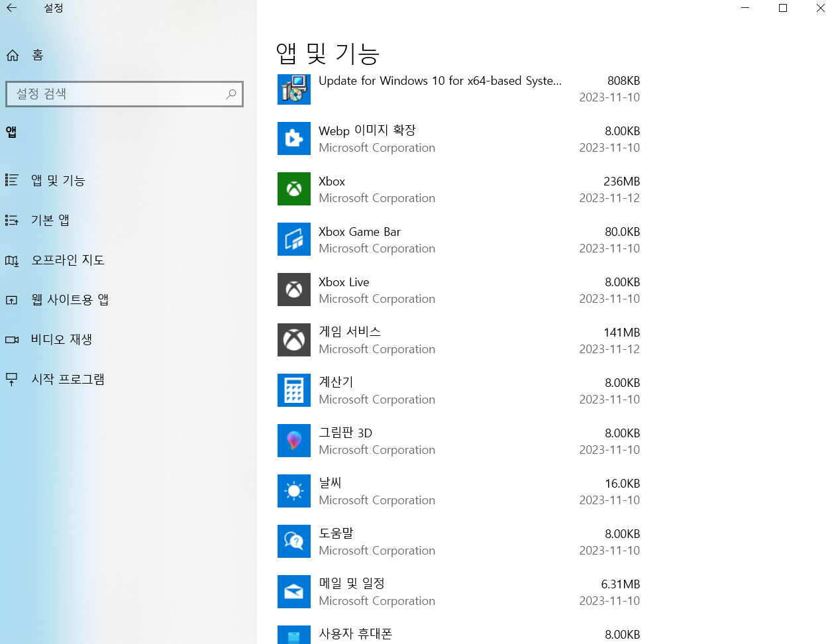The height and width of the screenshot is (644, 826).
Task: Select the 그림판 3D app name
Action: [345, 433]
